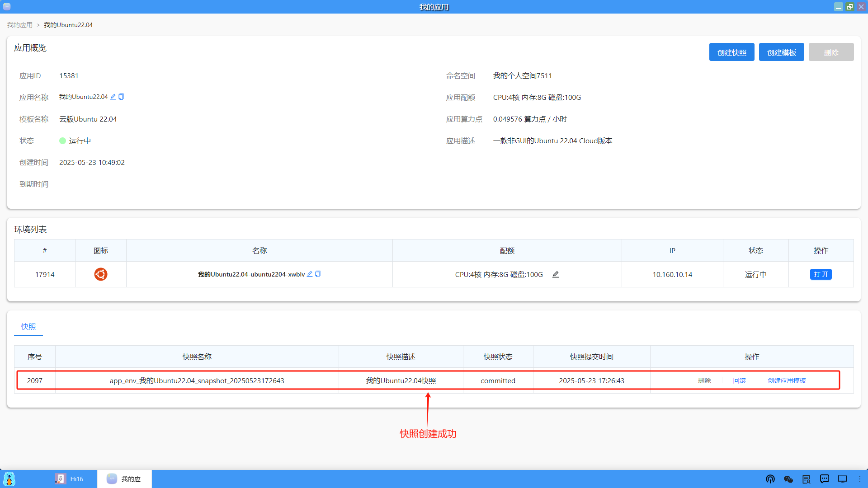Open the environment with 打开 button
Image resolution: width=868 pixels, height=488 pixels.
821,274
